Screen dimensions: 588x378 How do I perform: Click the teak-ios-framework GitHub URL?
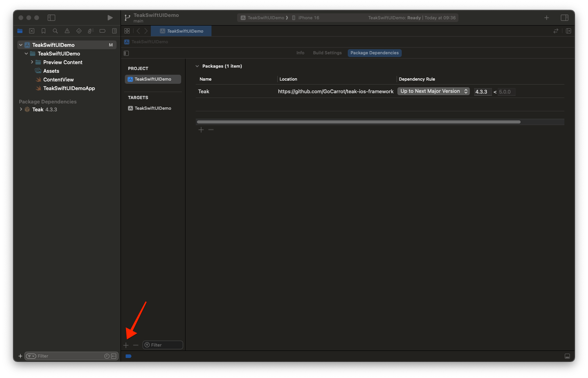point(336,92)
